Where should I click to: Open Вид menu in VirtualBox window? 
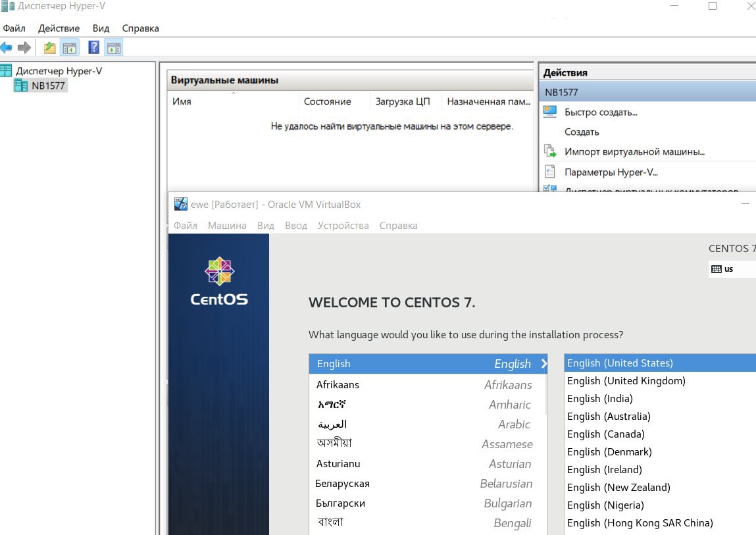(266, 225)
